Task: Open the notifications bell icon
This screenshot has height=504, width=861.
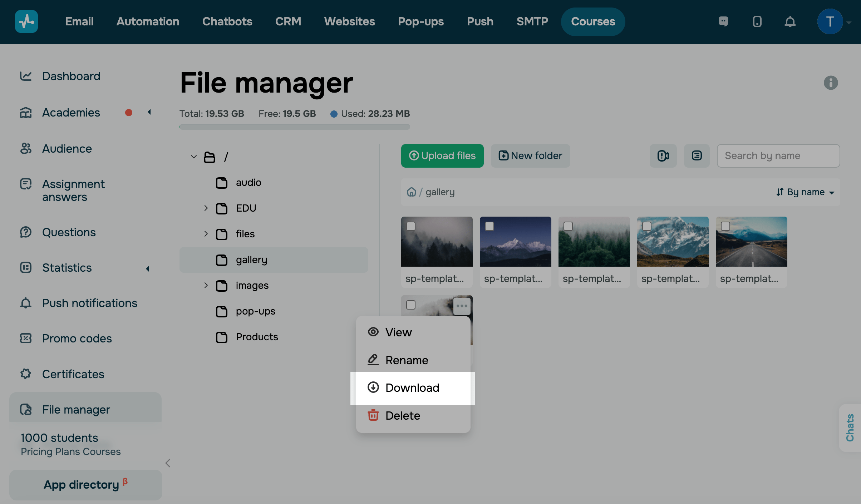Action: coord(790,22)
